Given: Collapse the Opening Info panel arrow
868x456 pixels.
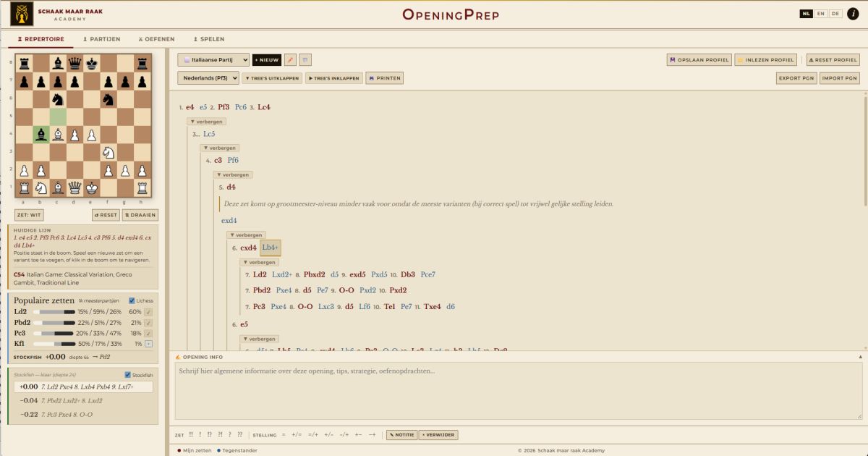Looking at the screenshot, I should 860,357.
